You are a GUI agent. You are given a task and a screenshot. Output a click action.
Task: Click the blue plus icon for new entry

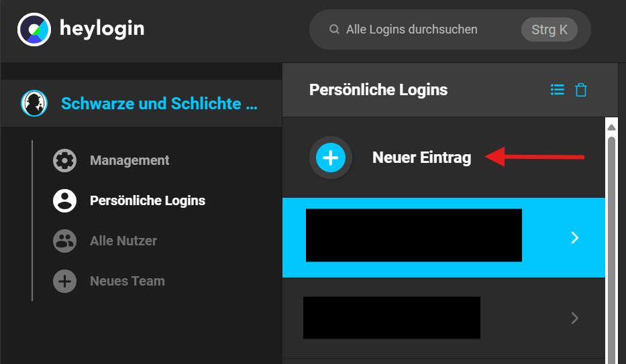click(x=331, y=158)
